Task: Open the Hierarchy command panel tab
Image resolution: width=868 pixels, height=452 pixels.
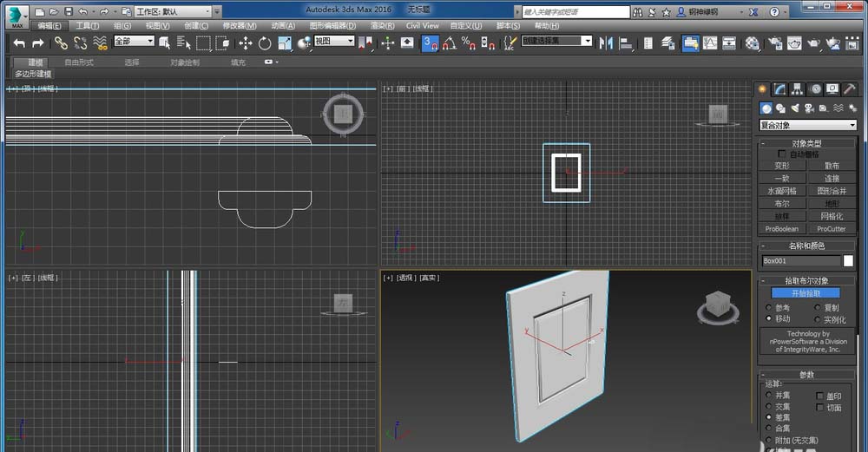Action: click(x=799, y=89)
